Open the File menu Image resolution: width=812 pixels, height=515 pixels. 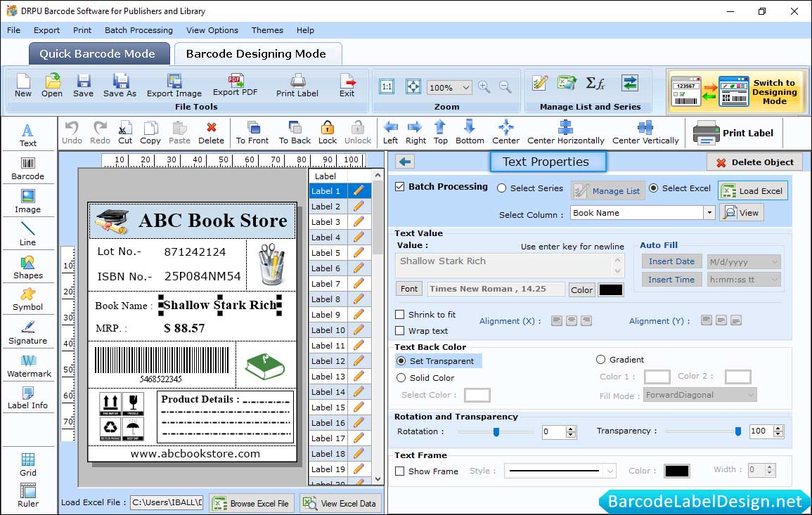coord(14,30)
